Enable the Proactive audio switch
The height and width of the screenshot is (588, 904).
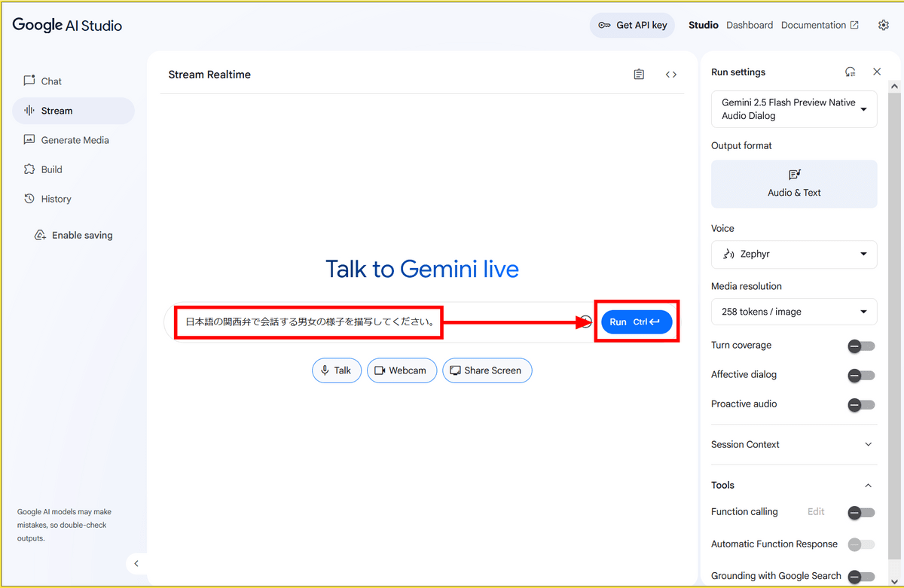coord(861,404)
